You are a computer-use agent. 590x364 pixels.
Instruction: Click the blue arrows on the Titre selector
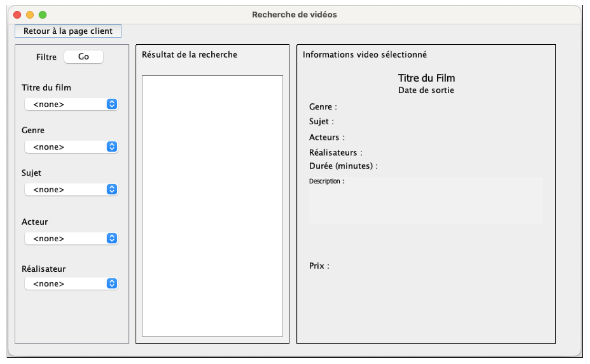(112, 103)
